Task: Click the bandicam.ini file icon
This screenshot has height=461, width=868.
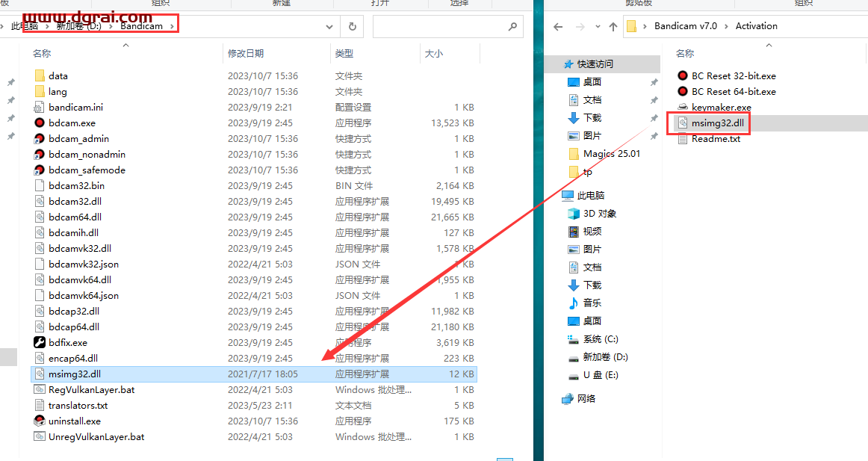Action: (x=40, y=108)
